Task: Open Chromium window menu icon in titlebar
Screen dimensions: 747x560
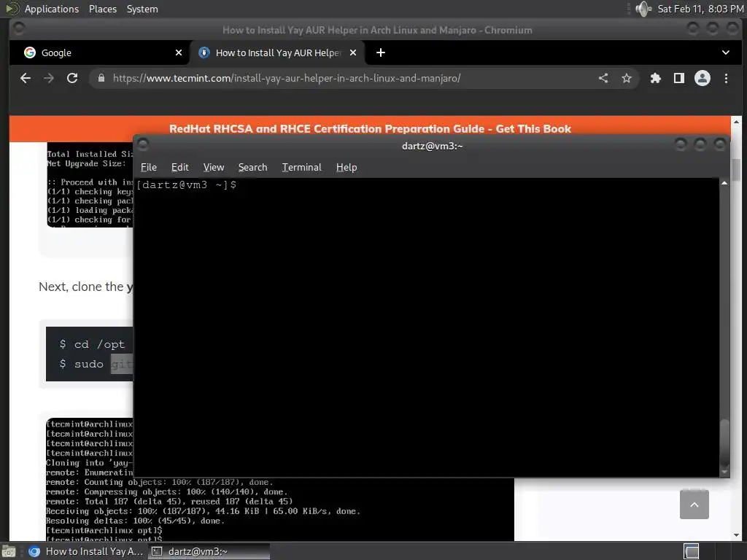Action: (x=19, y=28)
